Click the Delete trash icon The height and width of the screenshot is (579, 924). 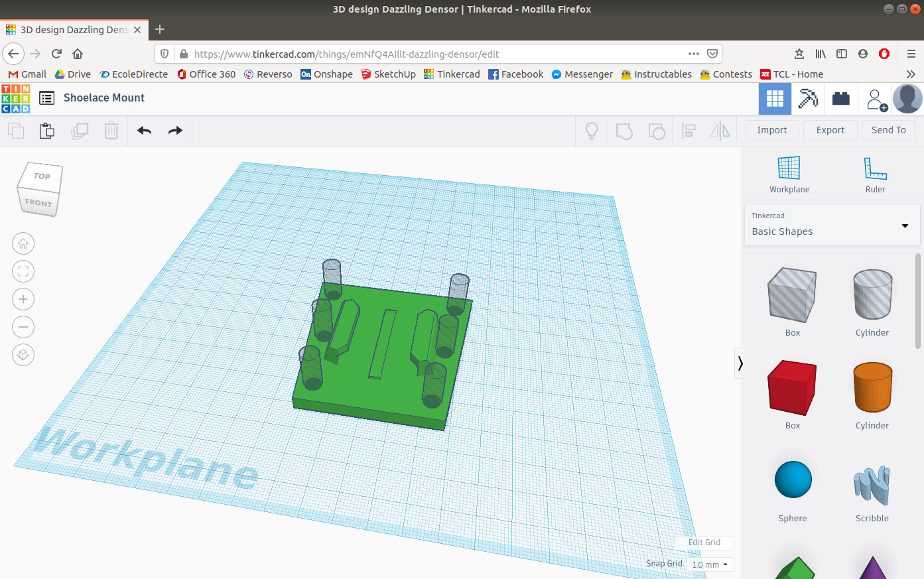(x=111, y=131)
